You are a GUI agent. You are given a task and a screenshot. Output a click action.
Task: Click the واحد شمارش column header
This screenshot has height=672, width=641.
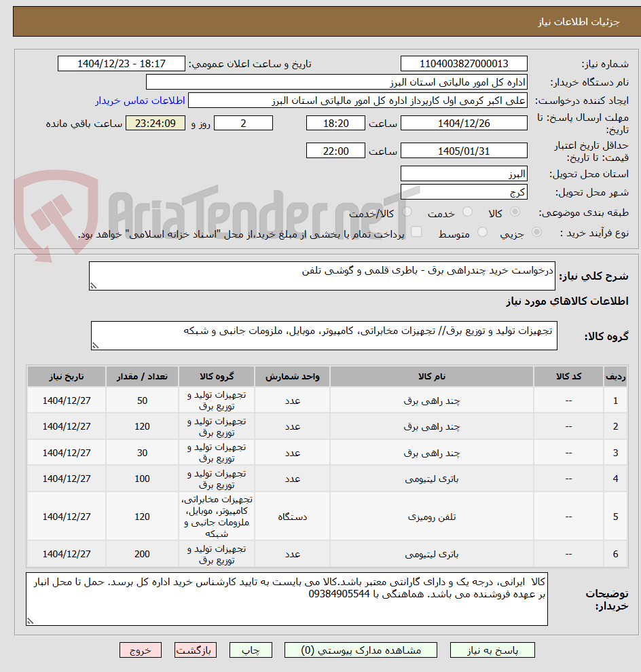pos(293,377)
